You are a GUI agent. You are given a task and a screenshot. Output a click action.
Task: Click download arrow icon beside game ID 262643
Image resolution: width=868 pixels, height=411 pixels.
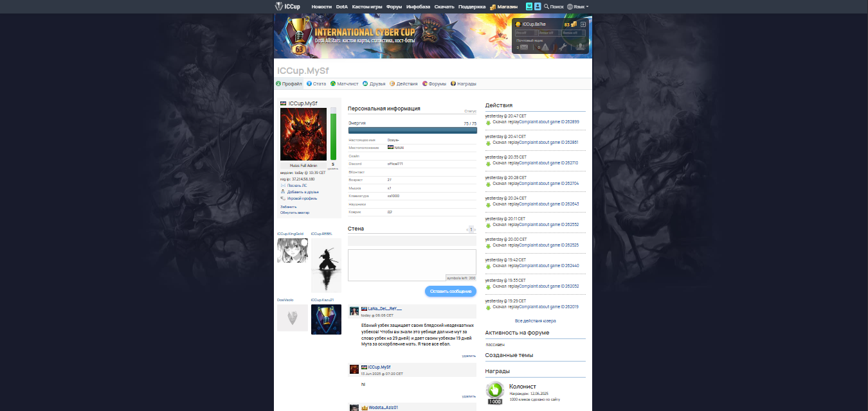point(488,204)
